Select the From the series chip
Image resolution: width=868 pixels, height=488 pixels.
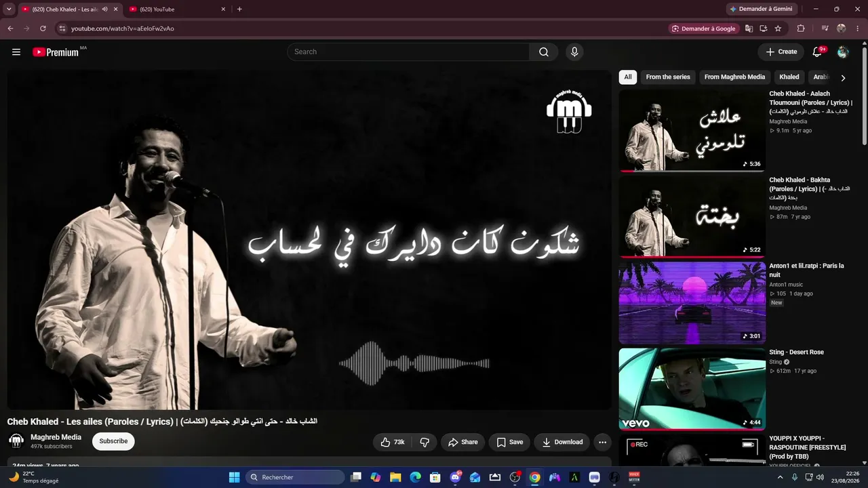(x=668, y=77)
